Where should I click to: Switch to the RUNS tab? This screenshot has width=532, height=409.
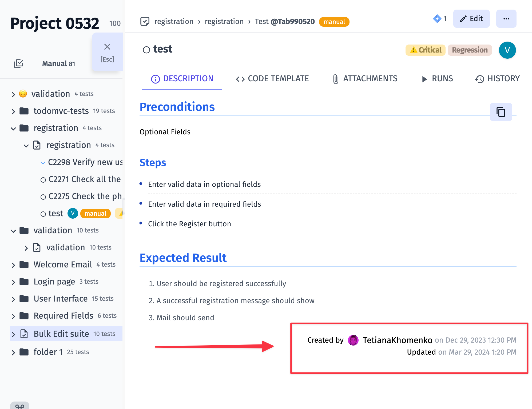pyautogui.click(x=437, y=79)
